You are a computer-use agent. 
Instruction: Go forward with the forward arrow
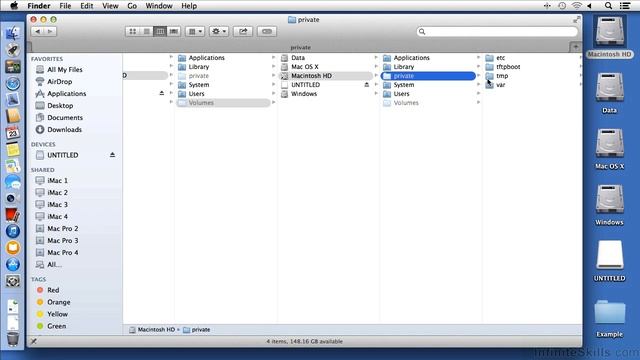[x=50, y=31]
